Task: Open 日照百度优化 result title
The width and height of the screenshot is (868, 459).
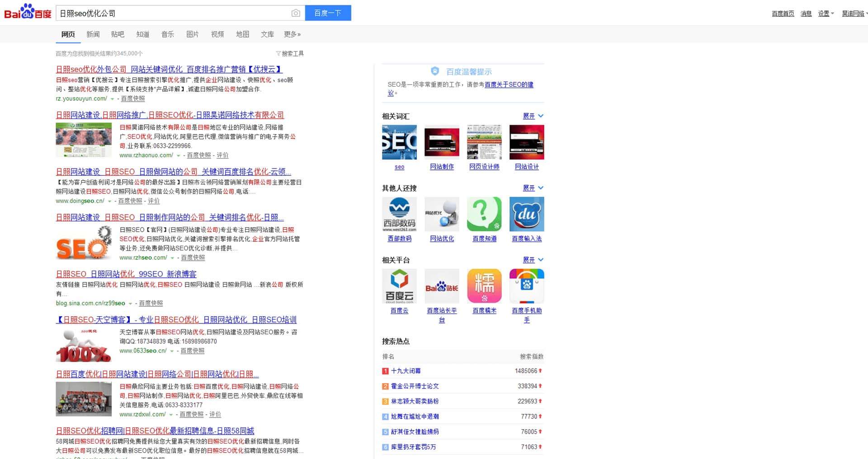Action: click(x=157, y=375)
